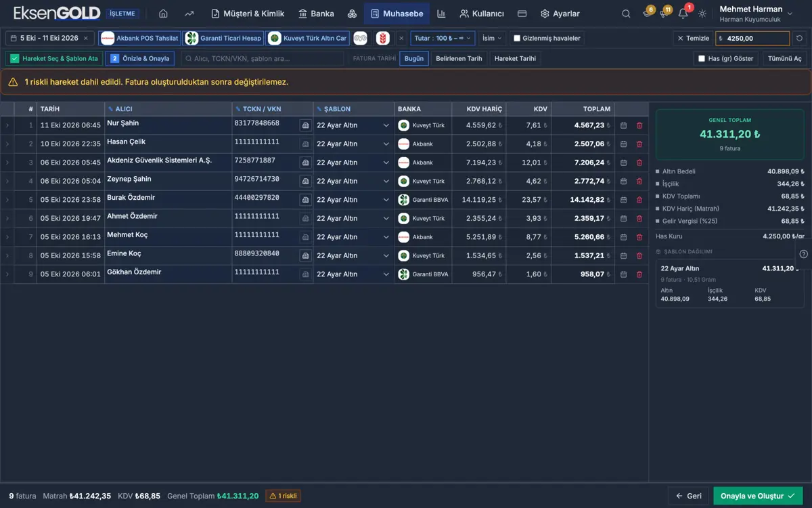This screenshot has height=508, width=812.
Task: Toggle the Garanti Ticari Hesap account filter
Action: [x=224, y=39]
